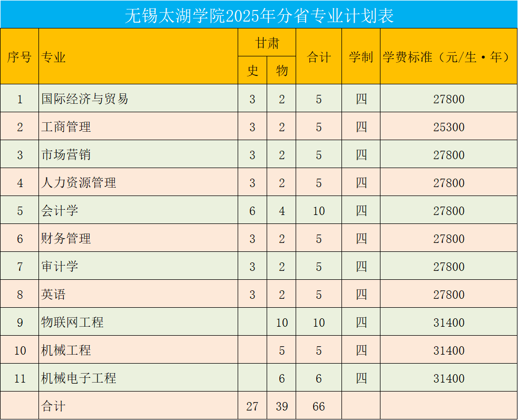Click the 甘肃 province header

267,43
